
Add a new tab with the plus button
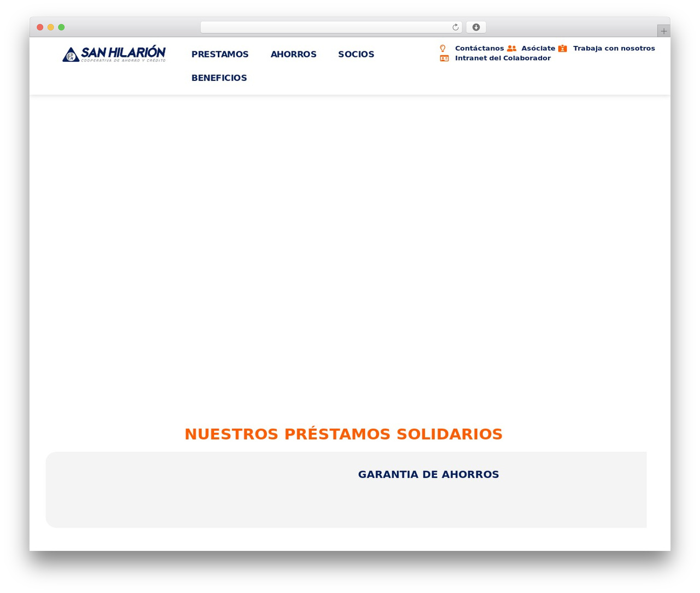click(x=663, y=31)
